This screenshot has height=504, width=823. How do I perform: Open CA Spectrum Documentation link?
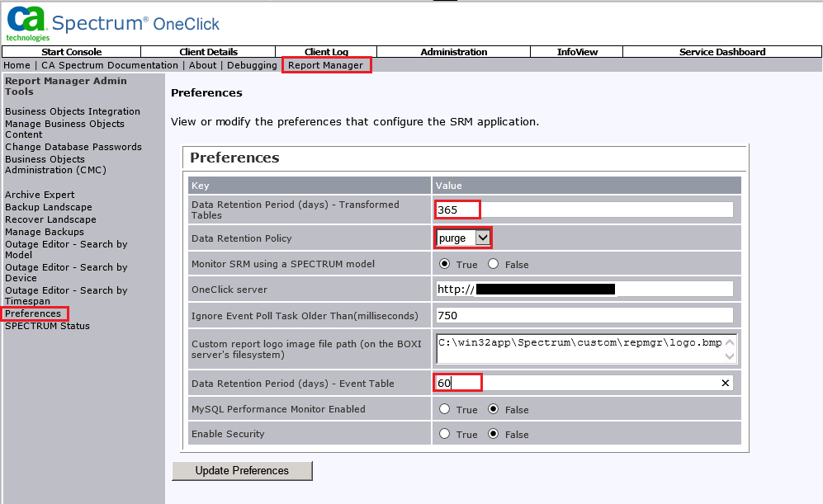110,65
